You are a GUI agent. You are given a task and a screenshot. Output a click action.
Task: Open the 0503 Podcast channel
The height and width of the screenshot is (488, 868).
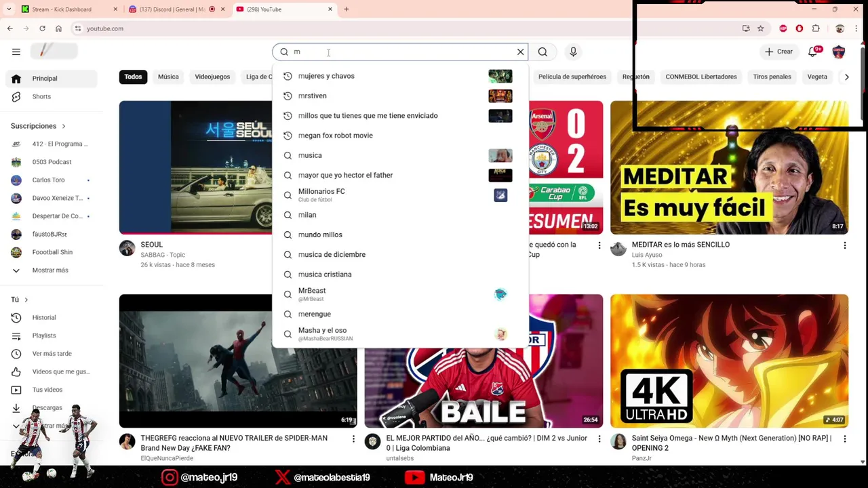click(52, 162)
